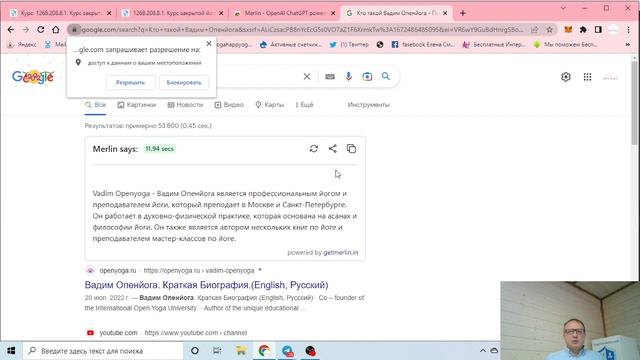The image size is (640, 360).
Task: Go to browser home page
Action: pyautogui.click(x=56, y=29)
